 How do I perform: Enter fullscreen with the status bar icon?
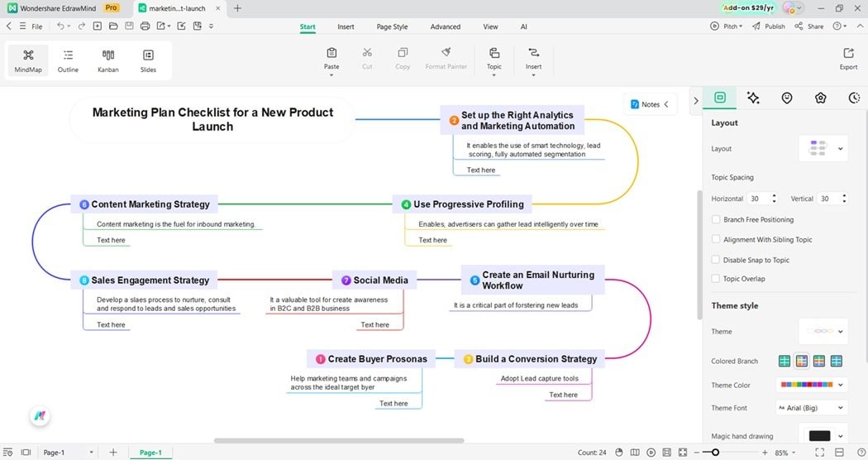(x=819, y=453)
